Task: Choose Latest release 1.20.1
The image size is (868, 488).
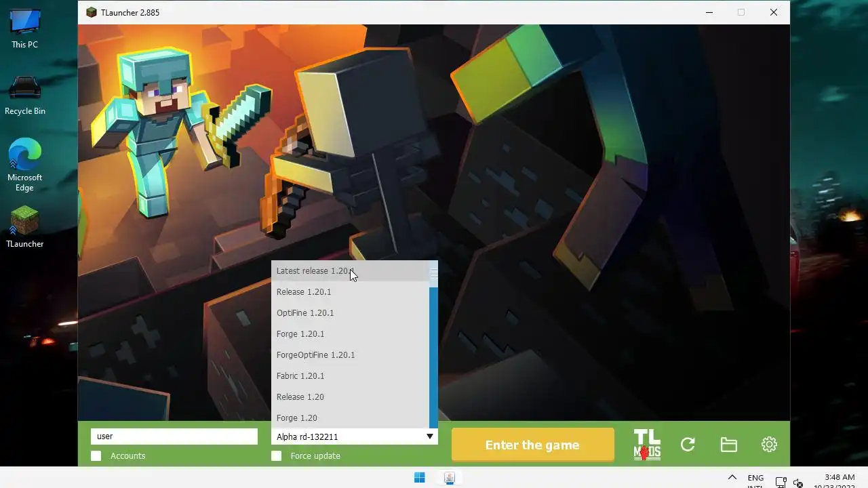Action: point(350,271)
